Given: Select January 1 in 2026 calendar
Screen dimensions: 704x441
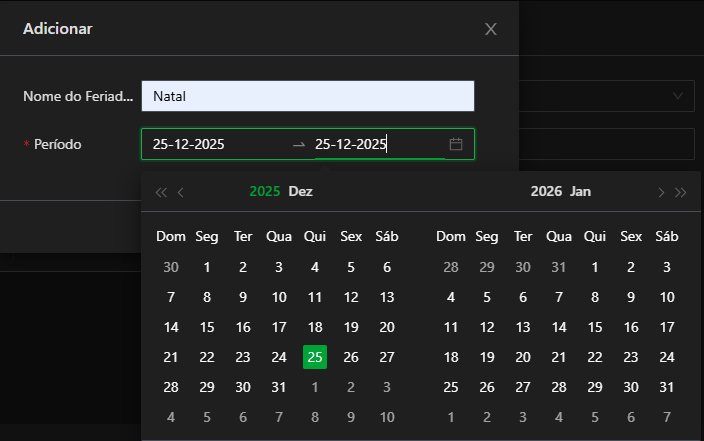Looking at the screenshot, I should (595, 267).
